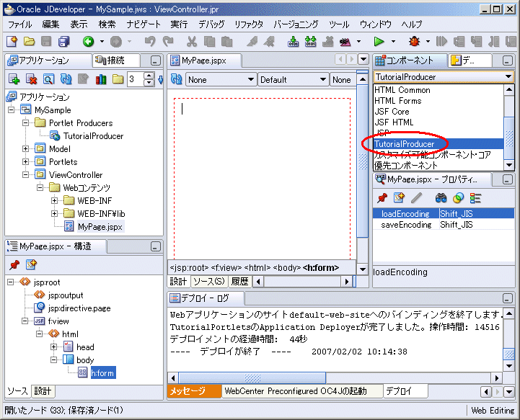Click the delete icon in application navigator toolbar
Viewport: 520px width, 420px height.
[32, 79]
